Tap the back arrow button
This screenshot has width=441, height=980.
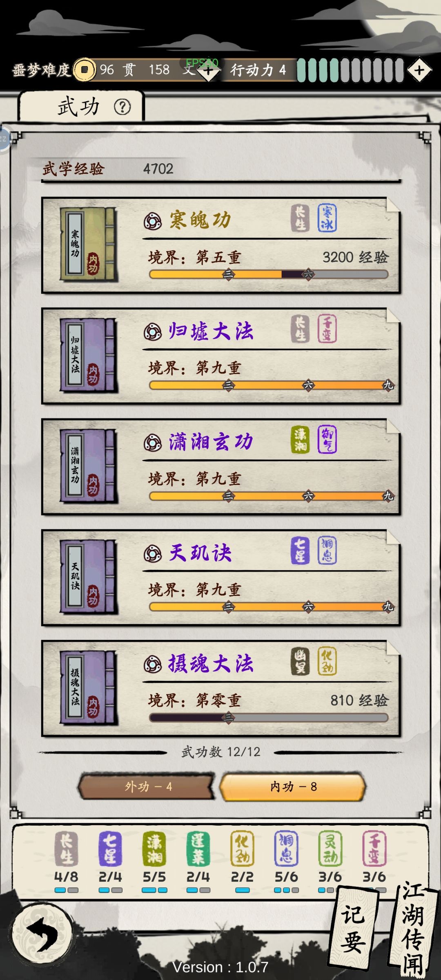point(42,933)
